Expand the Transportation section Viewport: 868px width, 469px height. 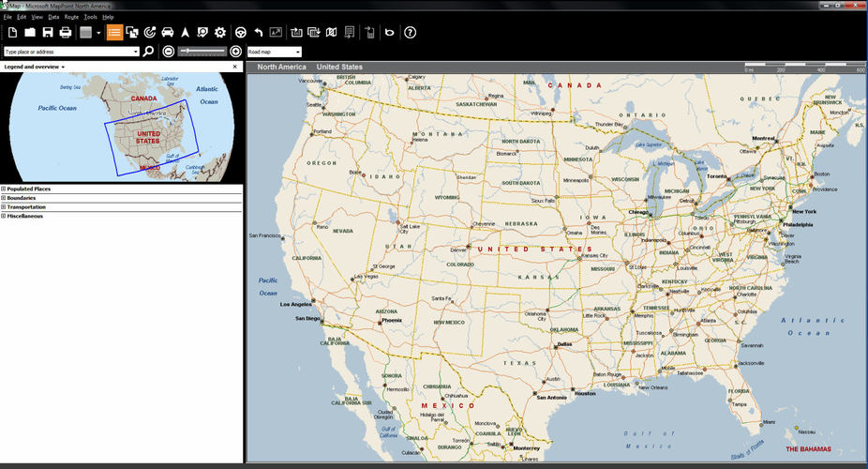4,207
